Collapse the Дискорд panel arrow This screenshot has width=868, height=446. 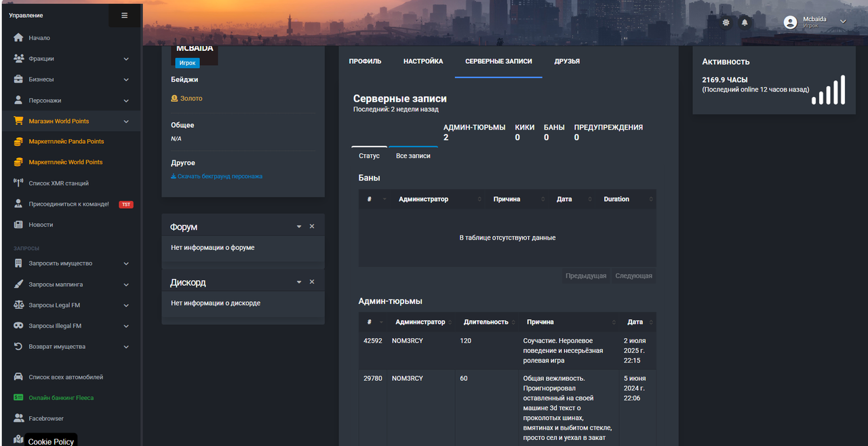(299, 282)
